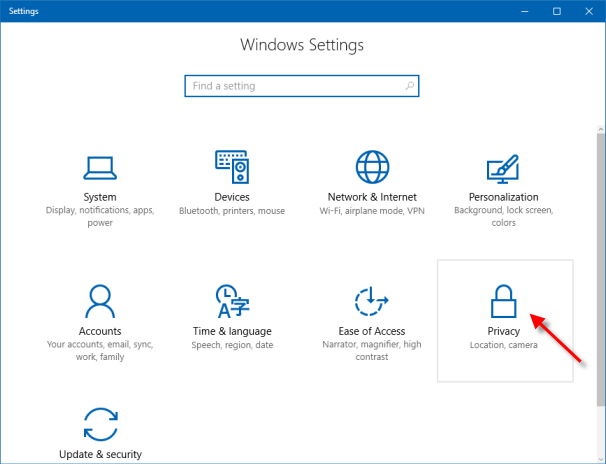Click the Network & Internet label
This screenshot has height=464, width=606.
coord(372,197)
